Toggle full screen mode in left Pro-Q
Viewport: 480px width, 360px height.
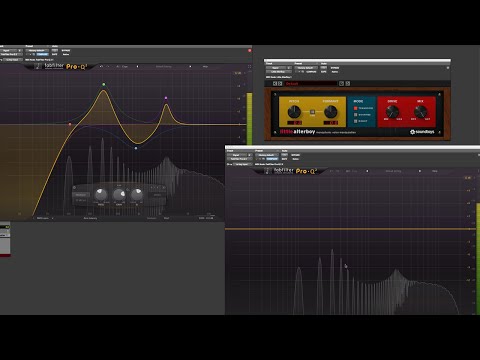click(x=249, y=66)
